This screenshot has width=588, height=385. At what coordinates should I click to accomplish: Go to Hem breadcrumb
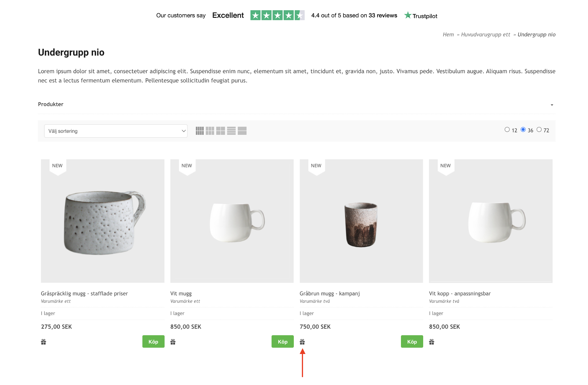448,35
